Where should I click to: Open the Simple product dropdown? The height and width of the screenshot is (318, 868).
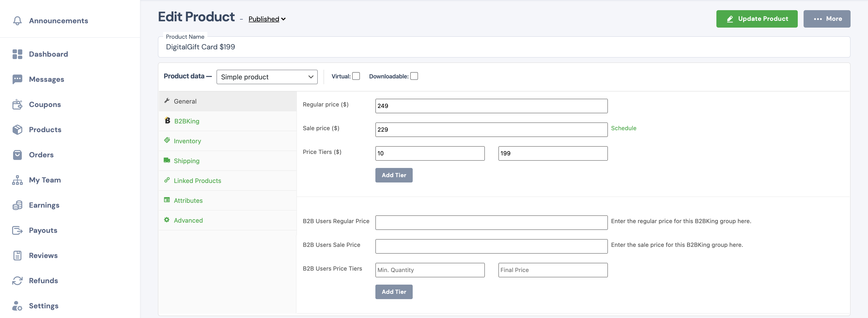(267, 77)
